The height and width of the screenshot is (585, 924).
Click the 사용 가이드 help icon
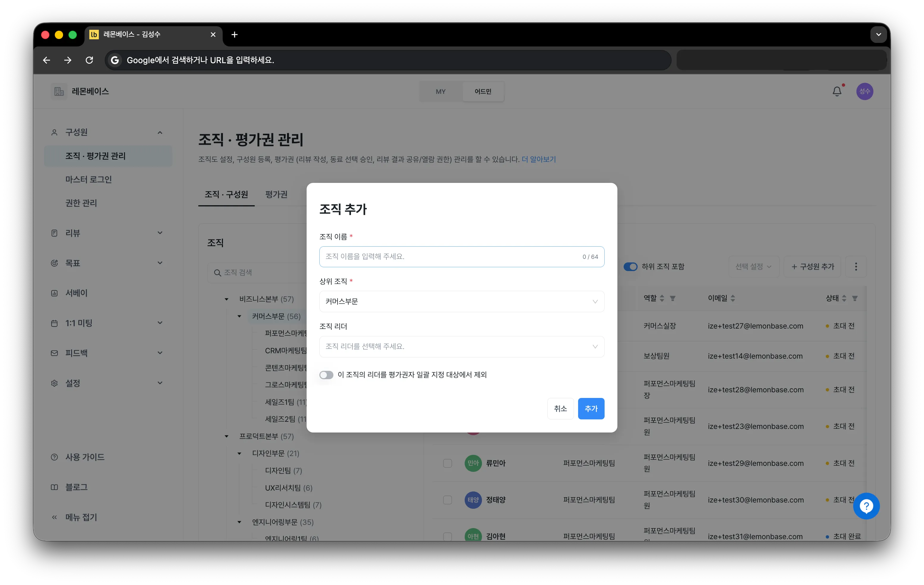coord(54,457)
